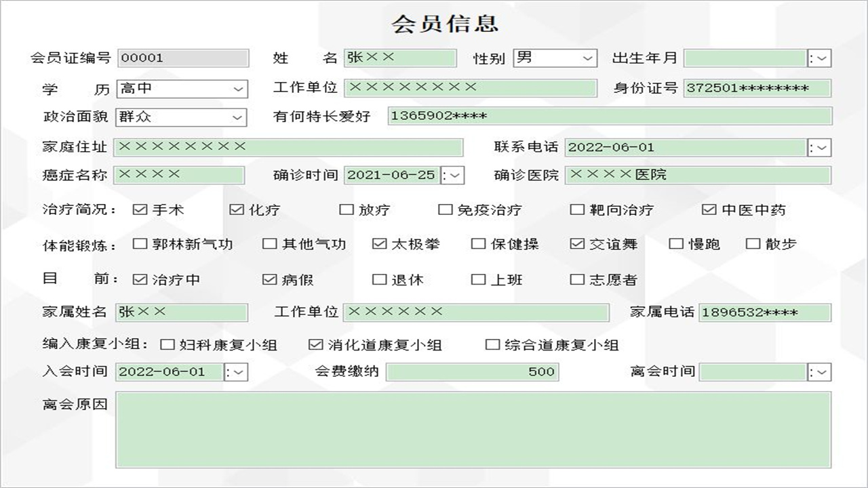
Task: Uncheck the 手术 treatment option
Action: click(x=140, y=210)
